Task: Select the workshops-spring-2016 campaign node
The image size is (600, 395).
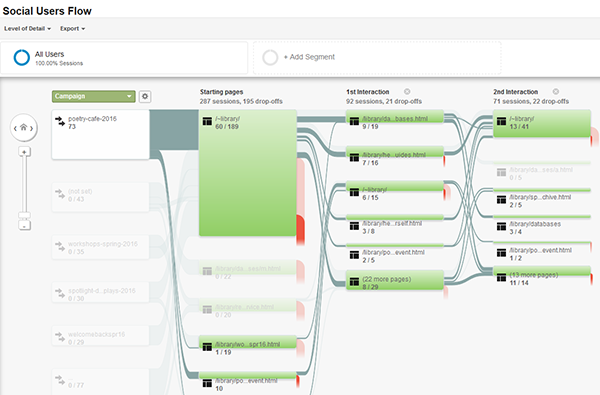Action: [x=101, y=247]
